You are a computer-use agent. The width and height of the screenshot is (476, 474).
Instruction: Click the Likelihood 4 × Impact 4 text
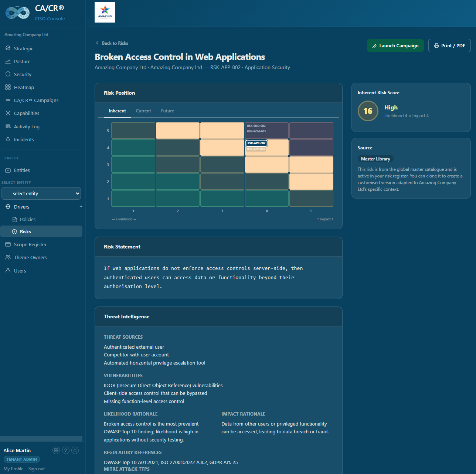click(407, 116)
